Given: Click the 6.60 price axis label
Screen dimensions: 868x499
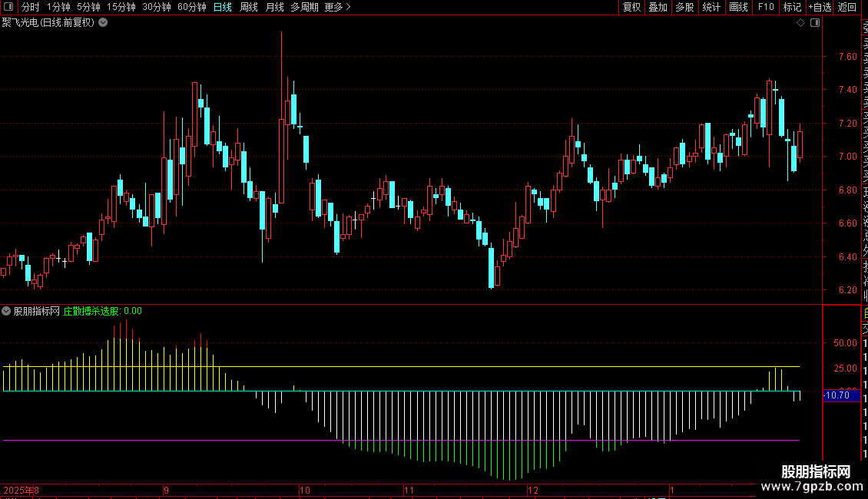Looking at the screenshot, I should coord(847,223).
